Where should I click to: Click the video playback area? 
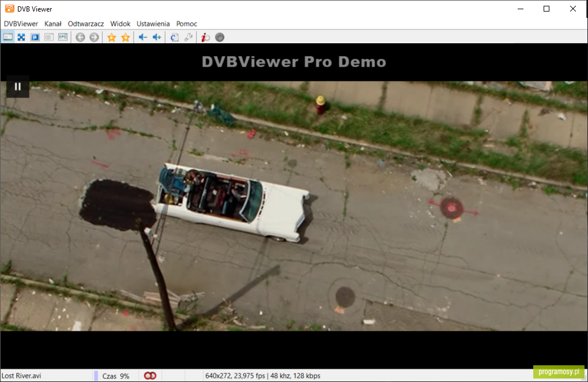coord(294,206)
